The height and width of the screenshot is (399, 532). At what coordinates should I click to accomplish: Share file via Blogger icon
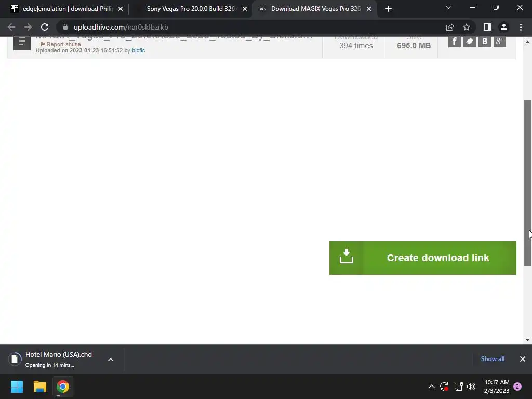pyautogui.click(x=485, y=42)
